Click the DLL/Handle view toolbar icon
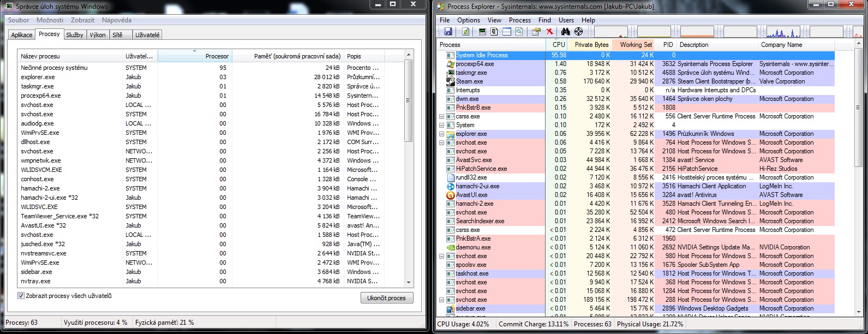 pos(519,32)
